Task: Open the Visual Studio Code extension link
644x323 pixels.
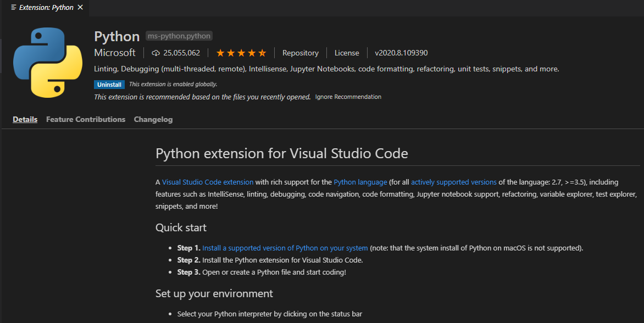Action: [207, 182]
